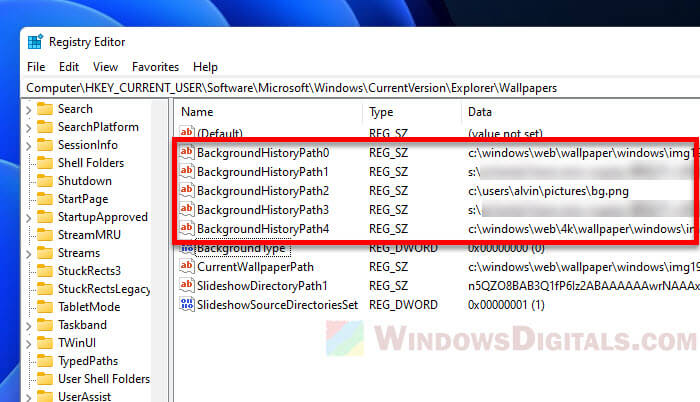Viewport: 700px width, 402px height.
Task: Select the SlideshowDirectoryPath1 value name
Action: pos(262,285)
